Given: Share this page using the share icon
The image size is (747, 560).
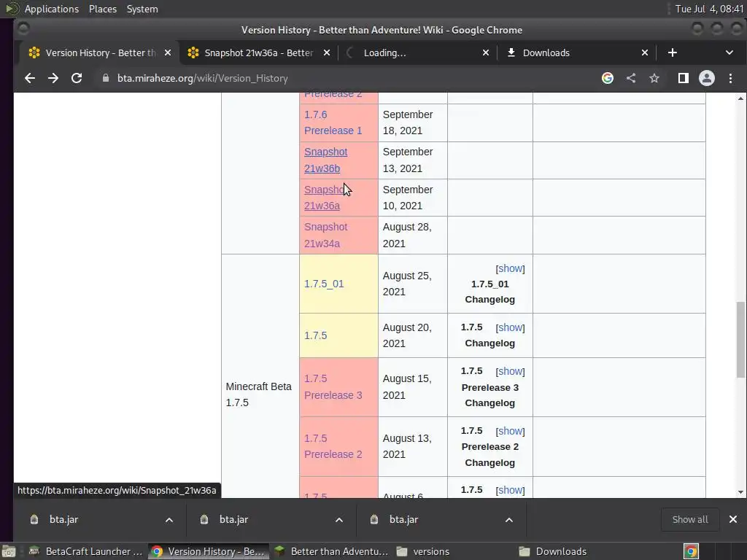Looking at the screenshot, I should click(631, 78).
